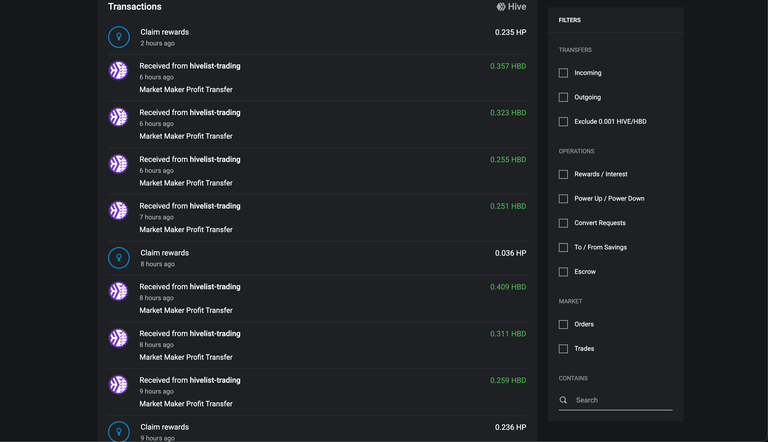This screenshot has width=768, height=442.
Task: Click the Claim rewards icon for 0.036 HP
Action: pos(119,258)
